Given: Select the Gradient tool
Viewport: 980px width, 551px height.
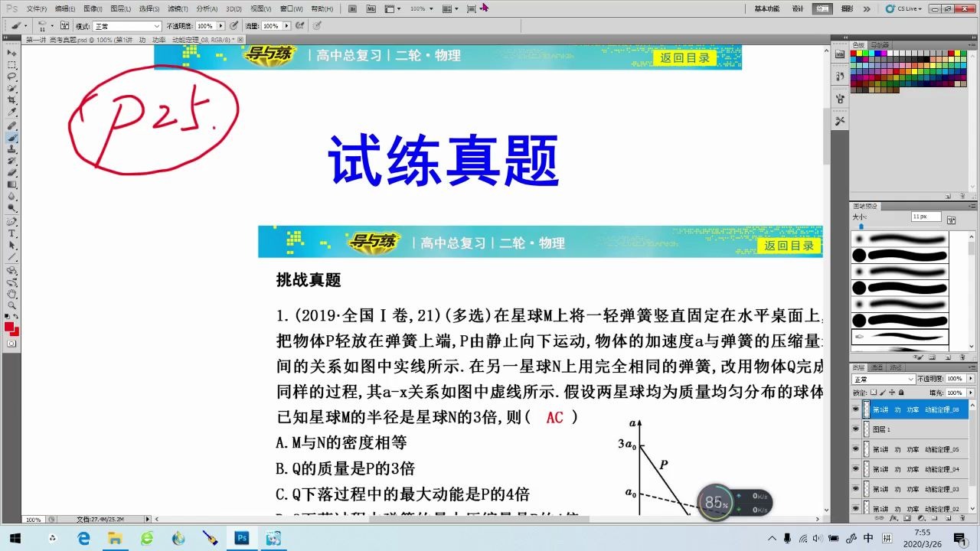Looking at the screenshot, I should [11, 185].
